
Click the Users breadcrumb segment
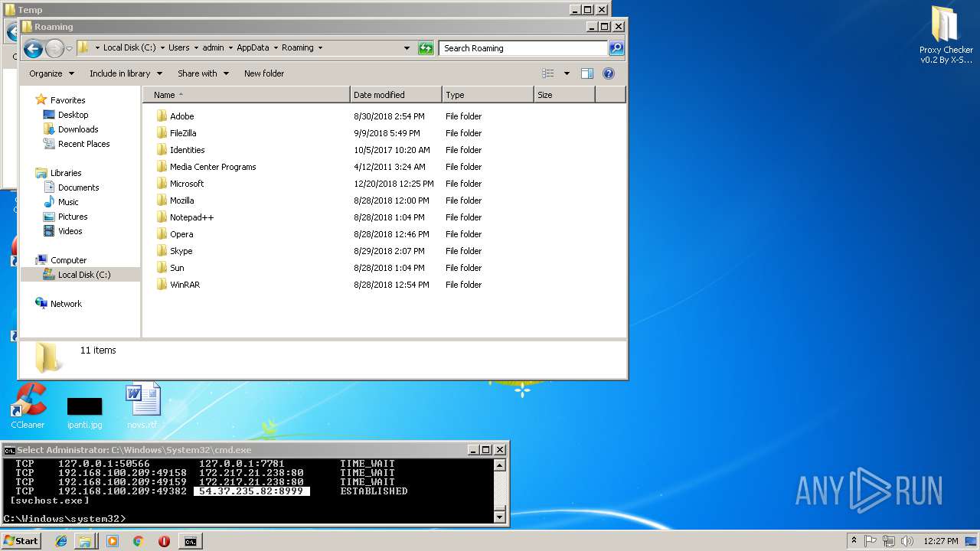point(178,47)
